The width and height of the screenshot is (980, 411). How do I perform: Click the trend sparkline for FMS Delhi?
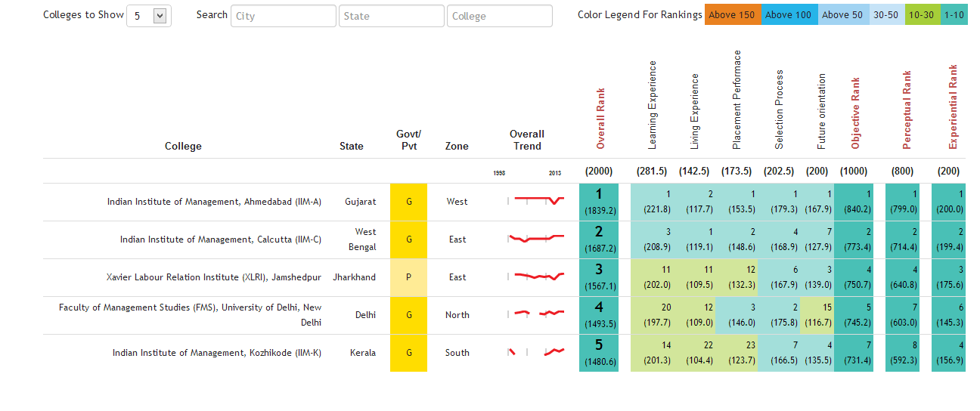[x=535, y=313]
